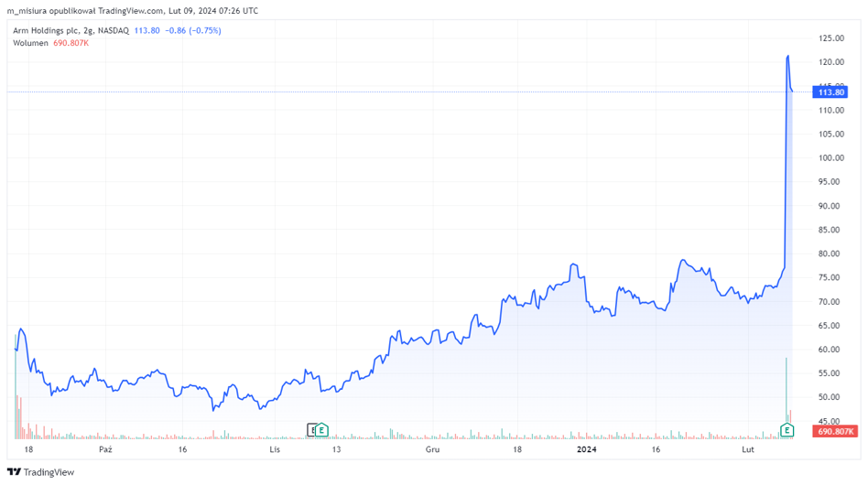Click the 100.00 price axis label
Image resolution: width=868 pixels, height=485 pixels.
[x=830, y=157]
